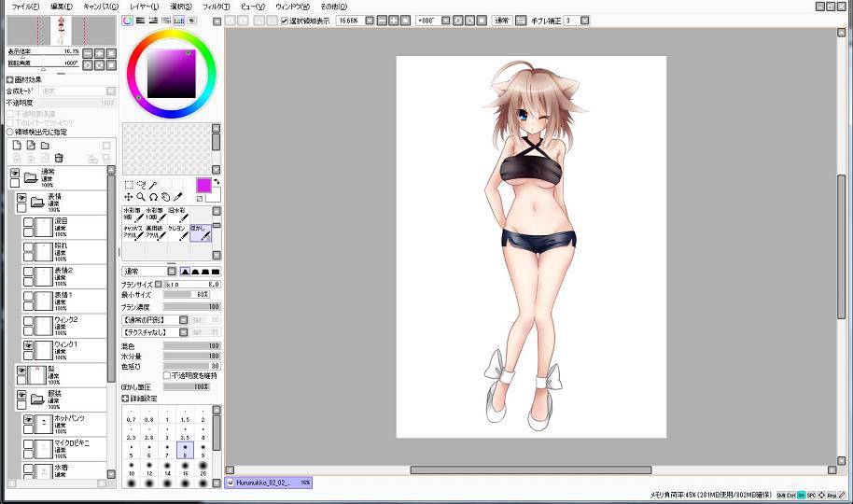Click the magenta foreground color swatch
The width and height of the screenshot is (853, 504).
pos(203,185)
